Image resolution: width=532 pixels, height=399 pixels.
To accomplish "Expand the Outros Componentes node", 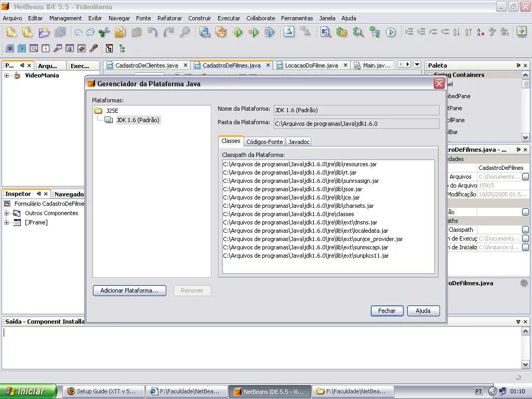I will point(7,213).
